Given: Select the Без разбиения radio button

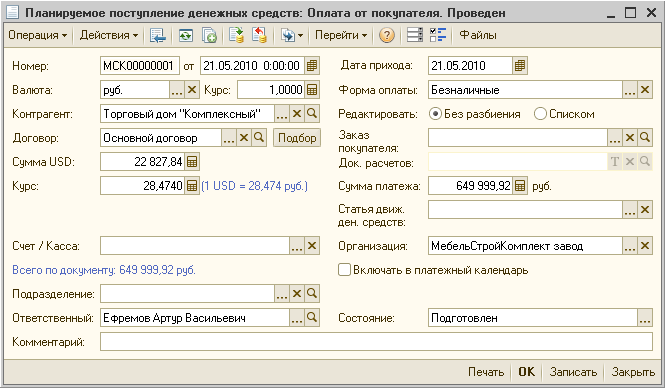Looking at the screenshot, I should coord(435,114).
